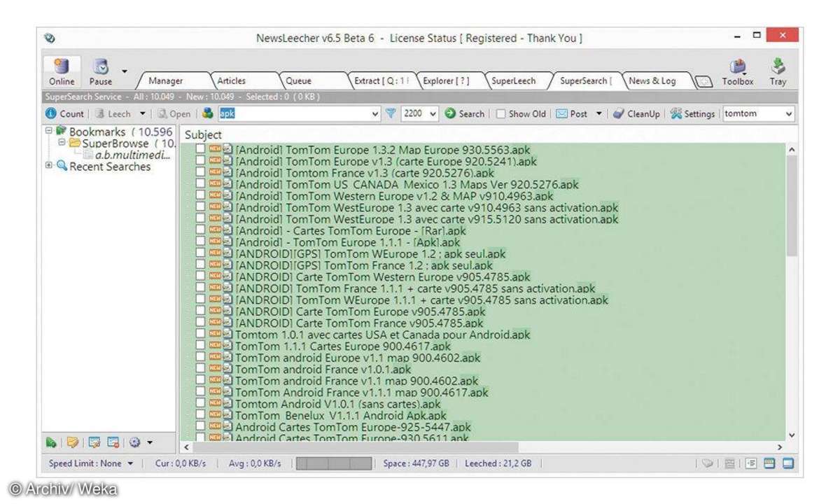This screenshot has height=504, width=840.
Task: Click the yellow-striped layout icon in status bar
Action: [x=769, y=463]
